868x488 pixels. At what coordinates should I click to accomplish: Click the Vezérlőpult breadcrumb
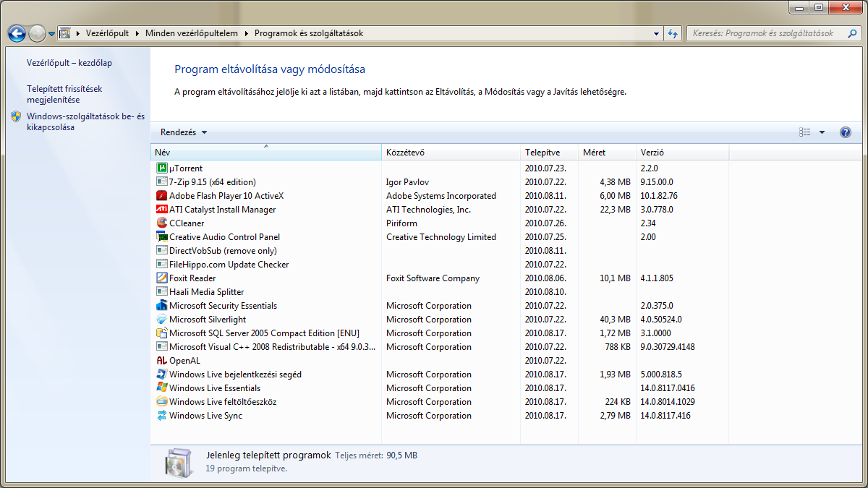pyautogui.click(x=107, y=33)
